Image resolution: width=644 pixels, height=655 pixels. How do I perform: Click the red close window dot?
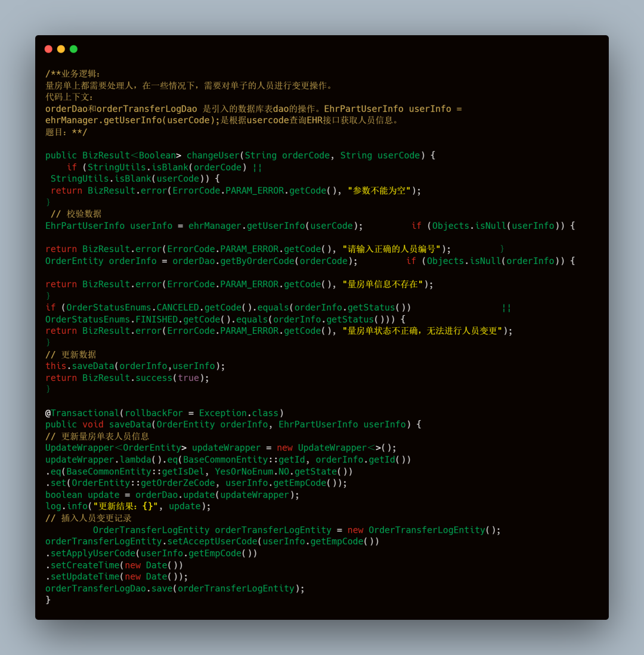point(48,49)
